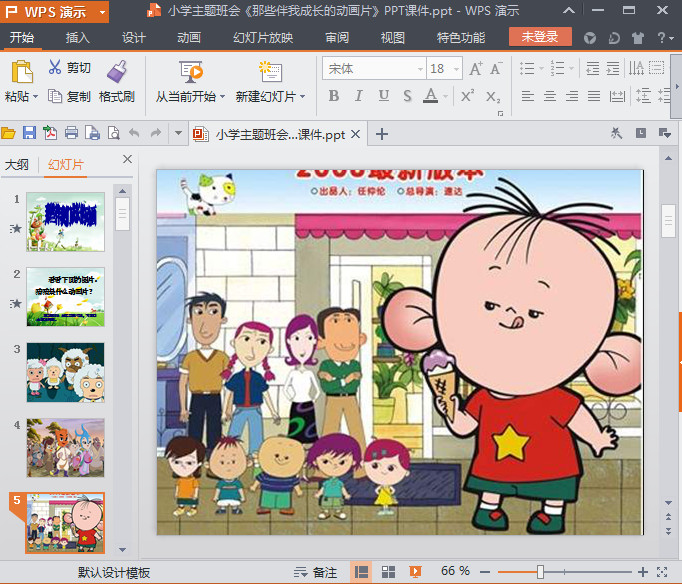Undo the last action
This screenshot has width=682, height=584.
(134, 133)
